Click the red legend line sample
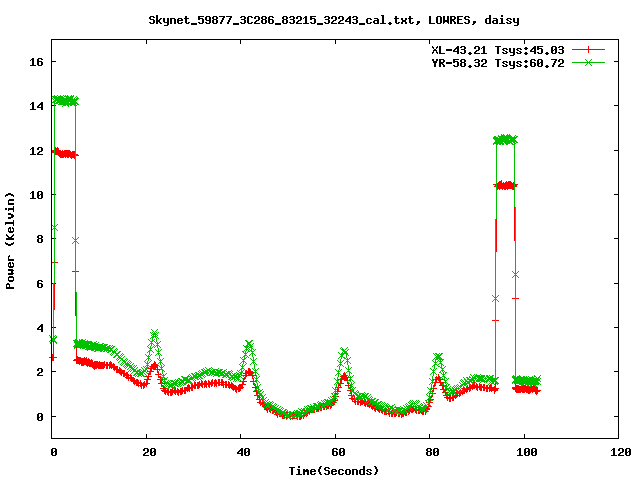 (588, 50)
